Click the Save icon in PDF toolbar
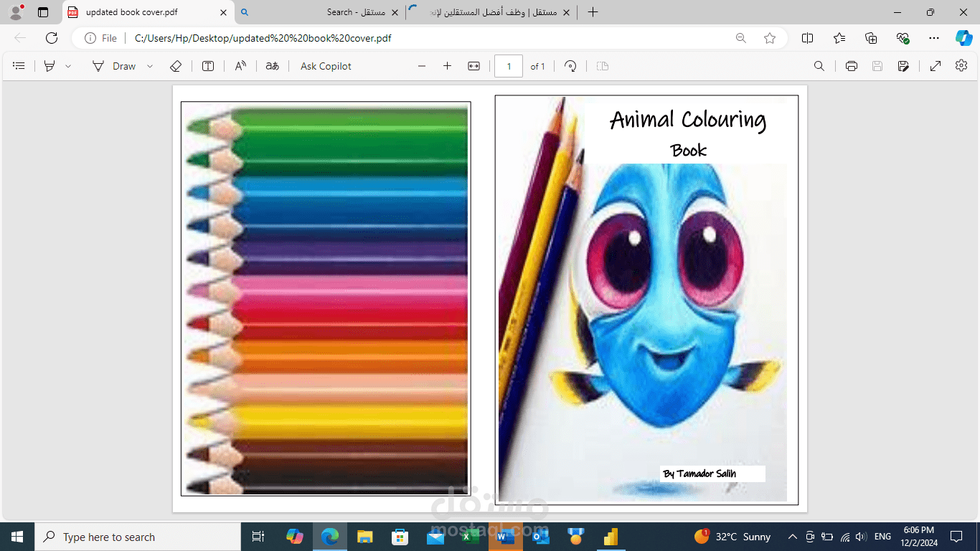The image size is (980, 551). pyautogui.click(x=877, y=66)
